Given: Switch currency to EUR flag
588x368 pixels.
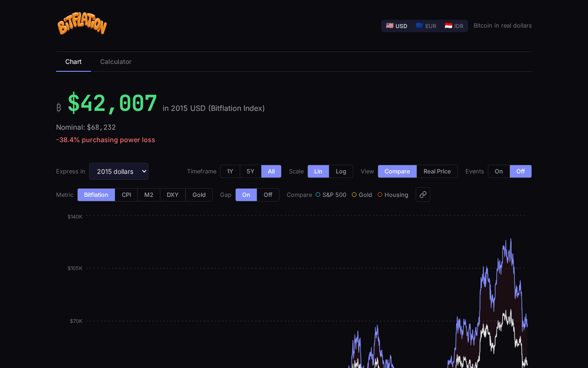Looking at the screenshot, I should click(x=426, y=26).
